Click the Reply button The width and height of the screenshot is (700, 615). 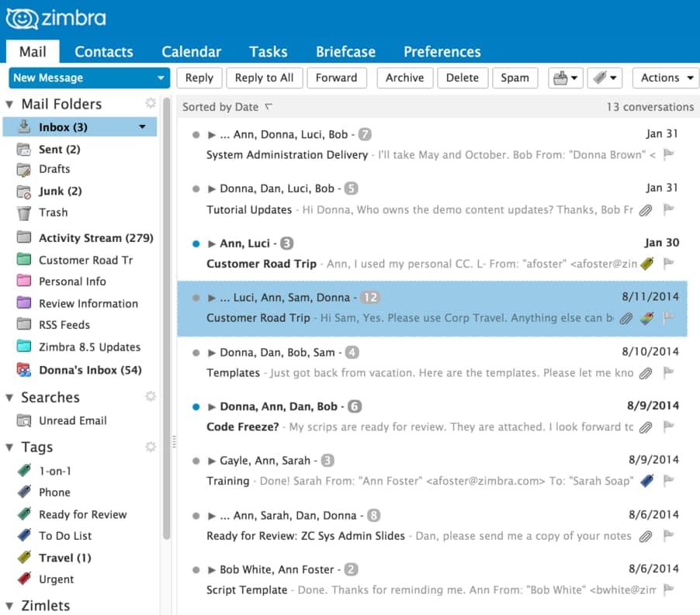click(199, 78)
